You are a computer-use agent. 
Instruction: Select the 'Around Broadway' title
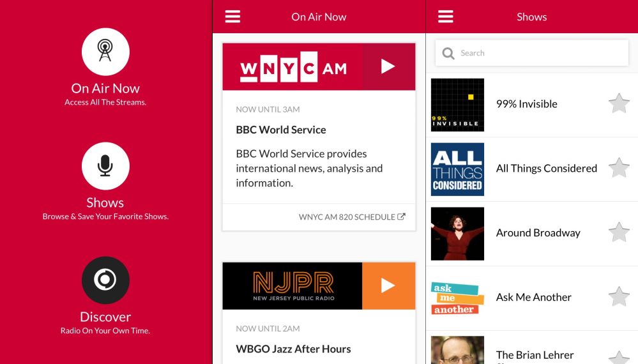538,233
